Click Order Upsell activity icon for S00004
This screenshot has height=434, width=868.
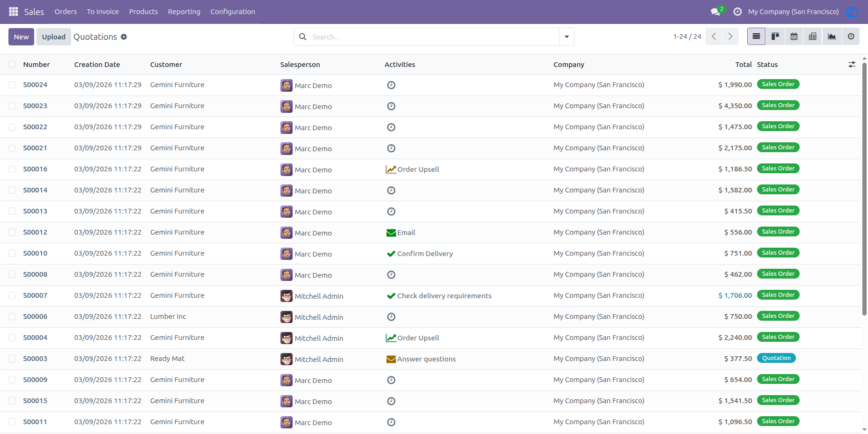pyautogui.click(x=391, y=338)
